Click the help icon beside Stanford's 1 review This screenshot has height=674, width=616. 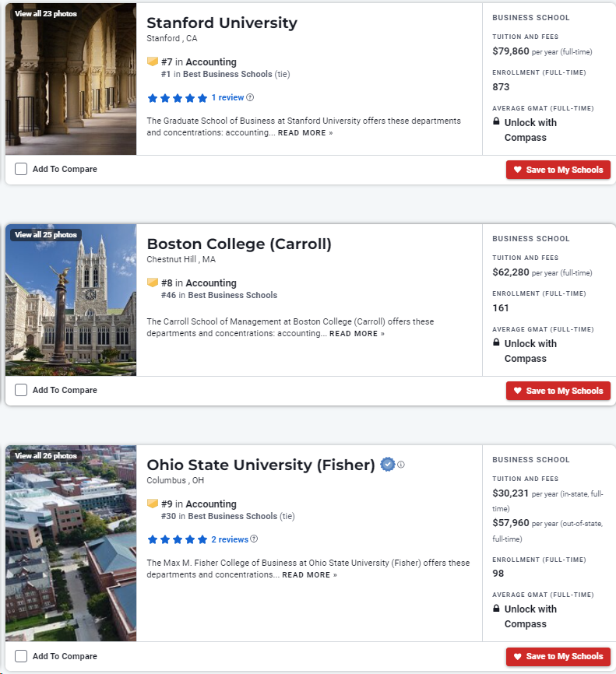pos(250,97)
